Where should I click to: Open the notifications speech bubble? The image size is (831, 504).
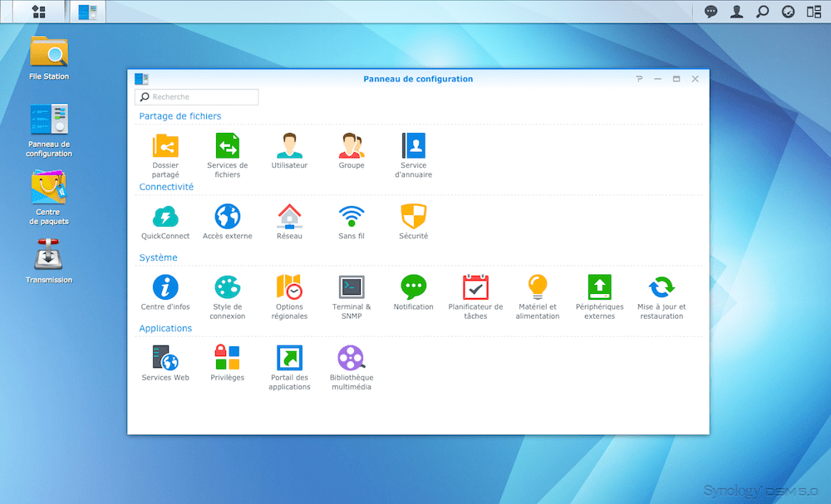click(711, 12)
